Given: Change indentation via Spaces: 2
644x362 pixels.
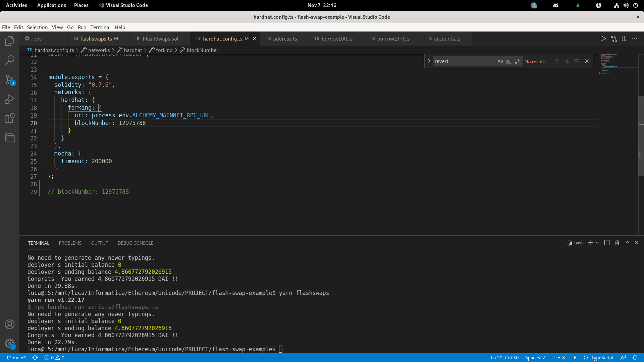Looking at the screenshot, I should (535, 358).
